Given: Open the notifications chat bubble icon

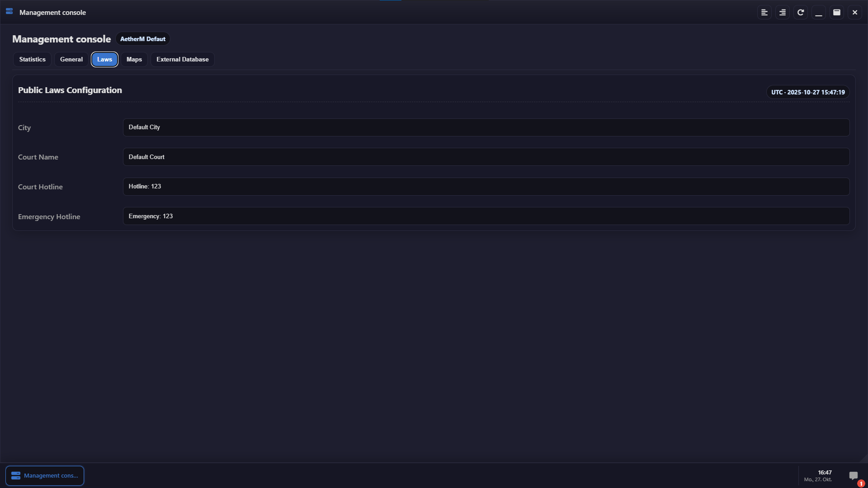Looking at the screenshot, I should coord(854,476).
